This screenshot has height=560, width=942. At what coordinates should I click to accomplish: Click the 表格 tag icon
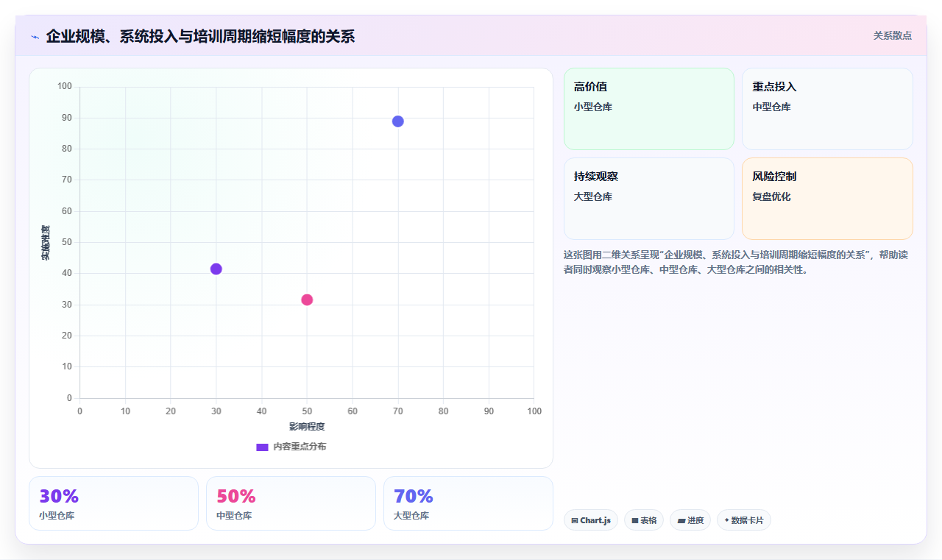(x=635, y=520)
